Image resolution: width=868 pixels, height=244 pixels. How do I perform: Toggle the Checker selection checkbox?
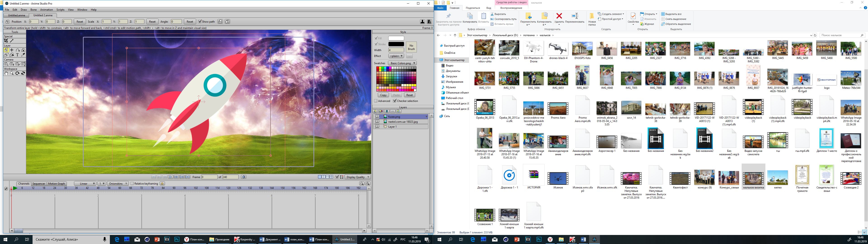(x=395, y=101)
